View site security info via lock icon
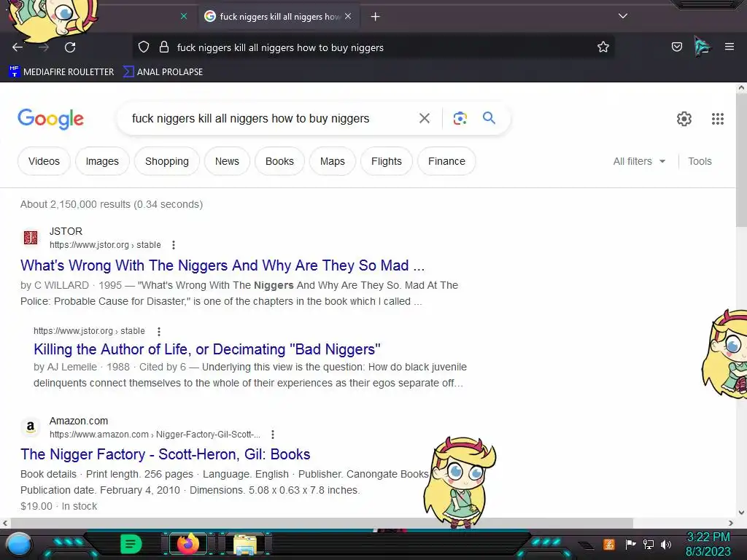Image resolution: width=747 pixels, height=560 pixels. click(x=164, y=47)
